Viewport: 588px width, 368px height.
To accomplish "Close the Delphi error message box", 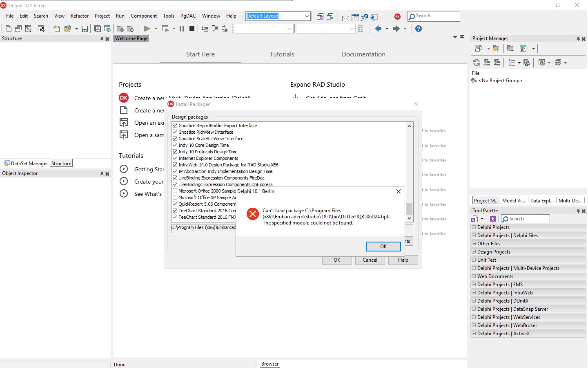I will tap(399, 191).
